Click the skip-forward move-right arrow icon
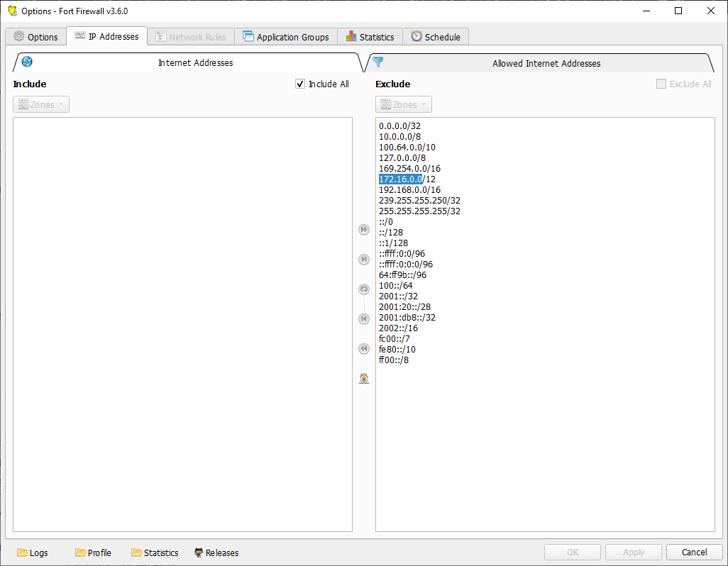Screen dimensions: 728x566 coord(364,260)
